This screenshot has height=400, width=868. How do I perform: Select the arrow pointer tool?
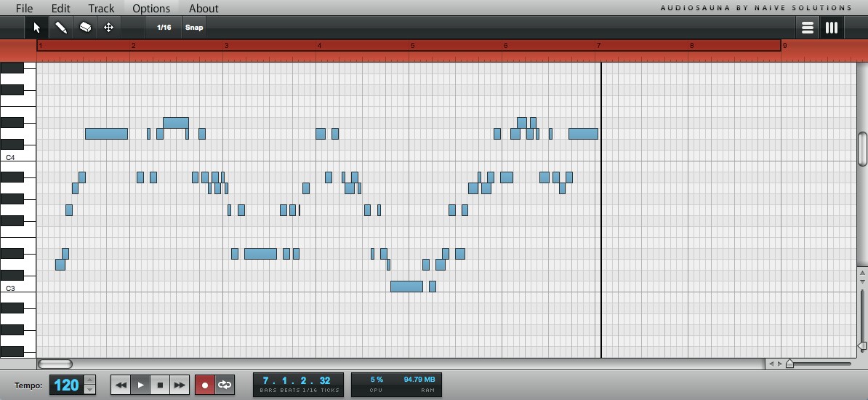pyautogui.click(x=36, y=28)
